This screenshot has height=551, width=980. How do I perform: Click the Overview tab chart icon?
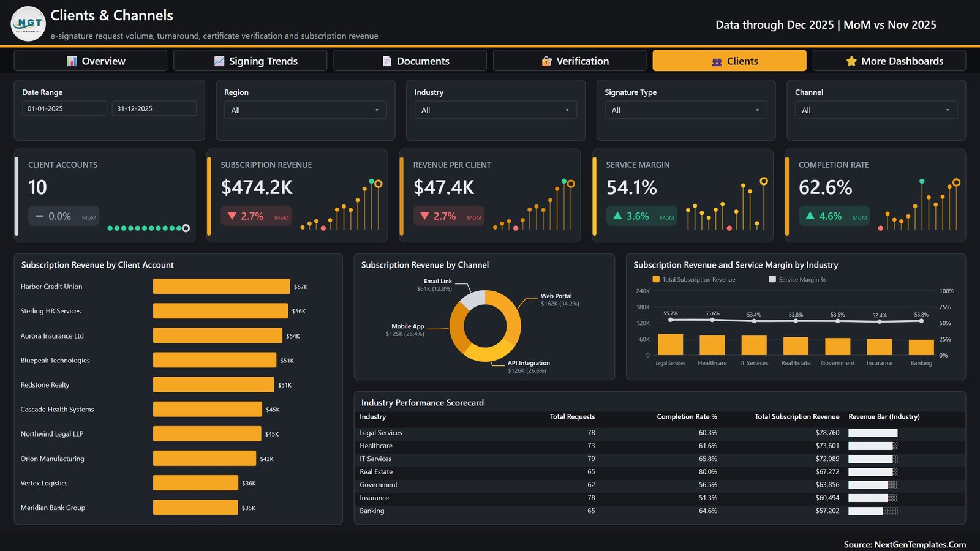72,61
